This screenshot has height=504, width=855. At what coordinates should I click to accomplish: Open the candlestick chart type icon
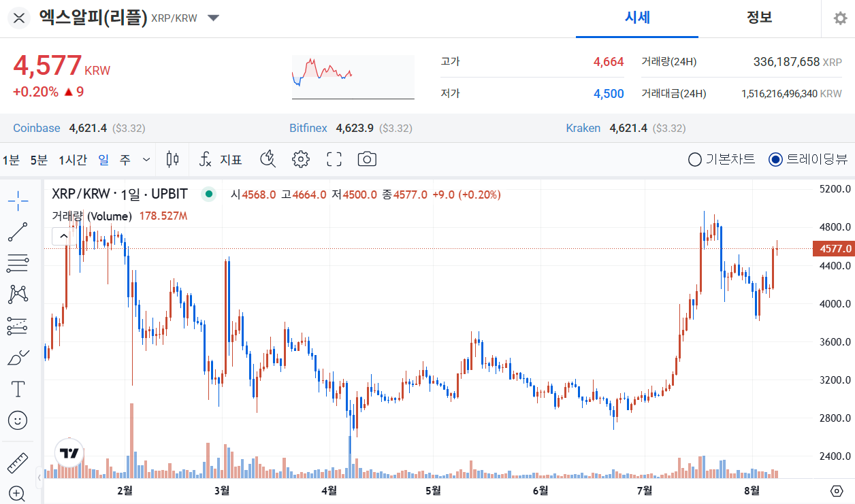173,160
